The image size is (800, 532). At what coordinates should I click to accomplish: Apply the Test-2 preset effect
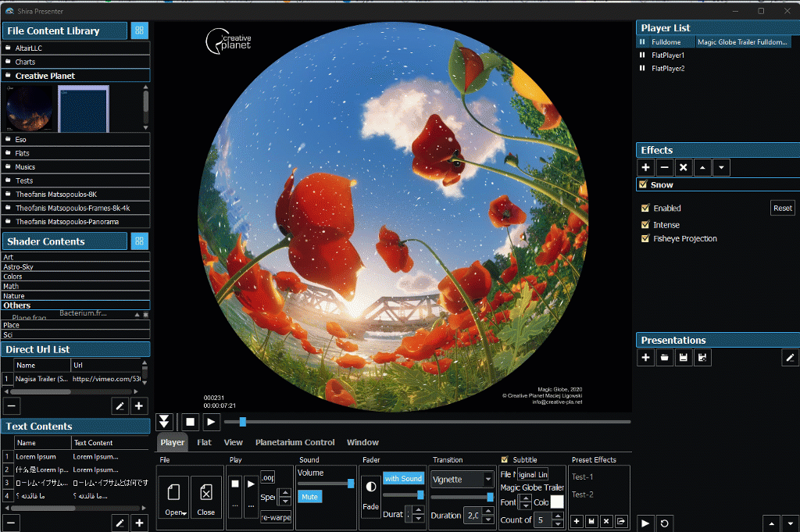[582, 495]
